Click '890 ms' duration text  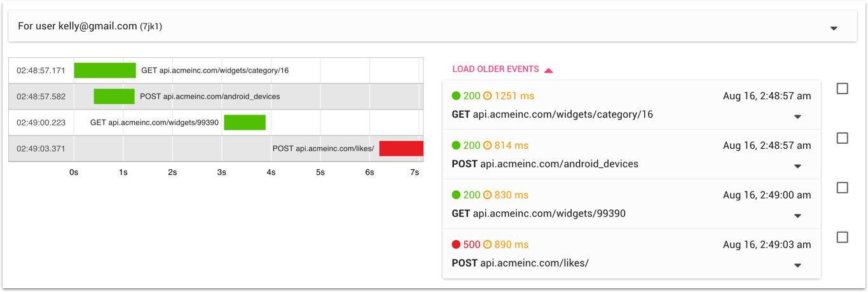[x=511, y=245]
